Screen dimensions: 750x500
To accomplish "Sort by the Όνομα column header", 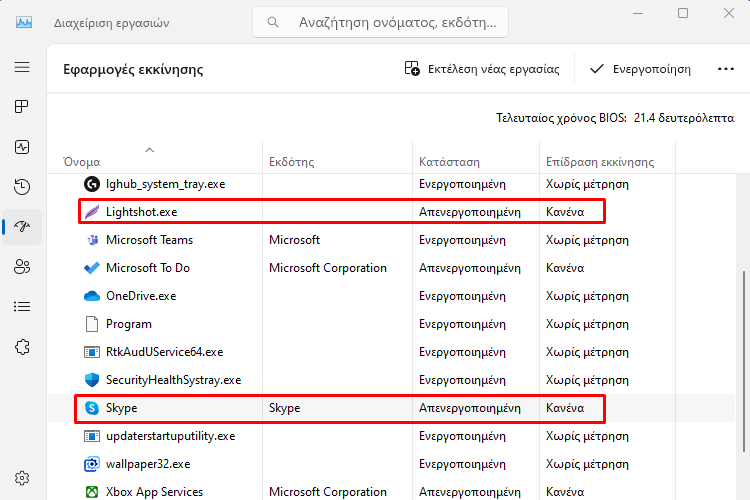I will 82,162.
